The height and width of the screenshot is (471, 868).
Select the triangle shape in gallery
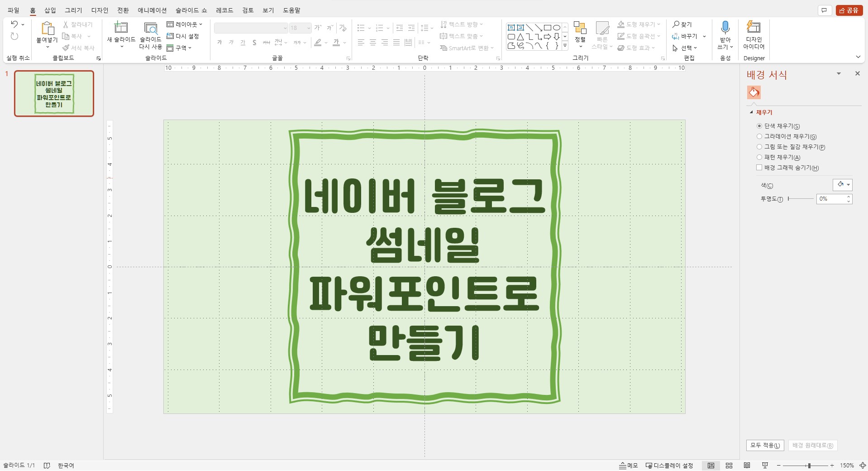520,37
